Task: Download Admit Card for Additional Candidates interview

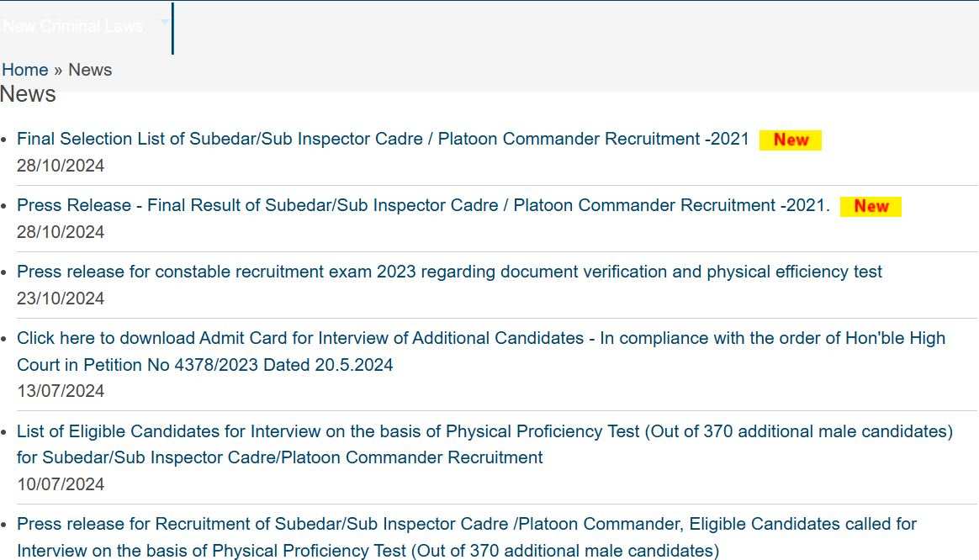Action: pyautogui.click(x=480, y=339)
